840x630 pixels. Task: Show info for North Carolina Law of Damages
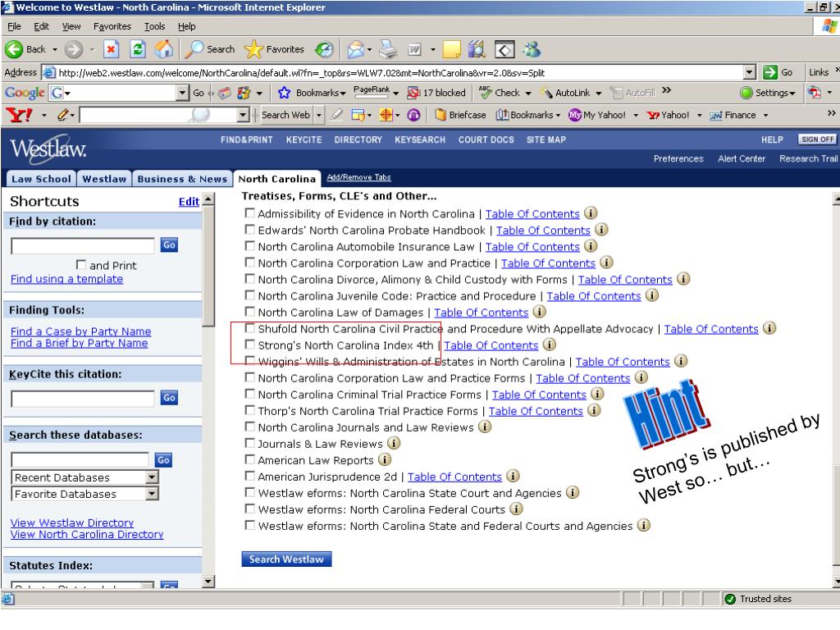(540, 312)
